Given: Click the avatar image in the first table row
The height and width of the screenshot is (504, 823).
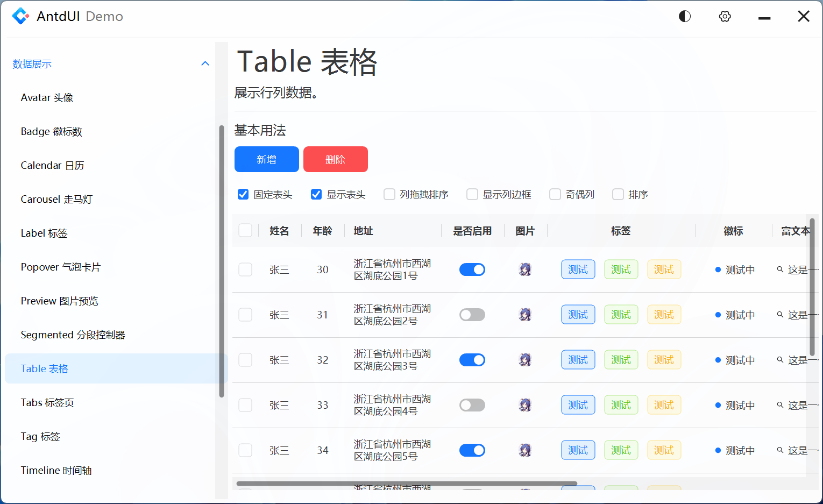Looking at the screenshot, I should click(x=525, y=269).
